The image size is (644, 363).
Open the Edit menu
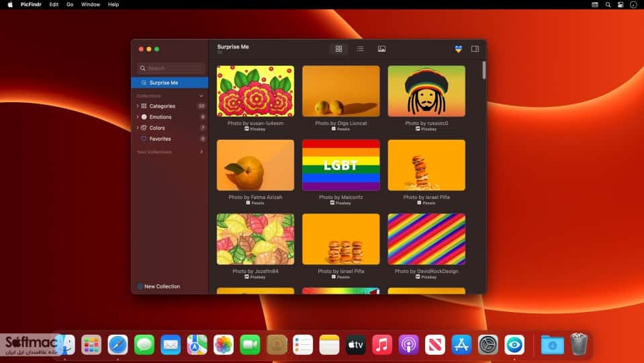(x=54, y=5)
